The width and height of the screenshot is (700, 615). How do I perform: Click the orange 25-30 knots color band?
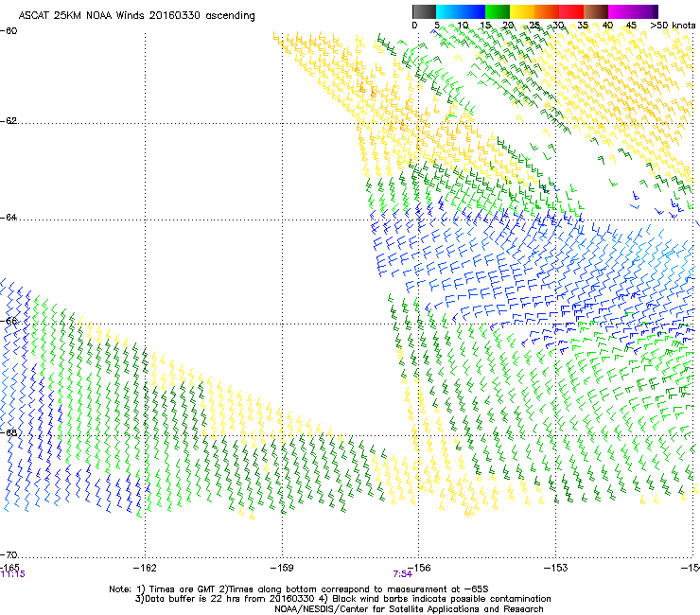pos(547,11)
